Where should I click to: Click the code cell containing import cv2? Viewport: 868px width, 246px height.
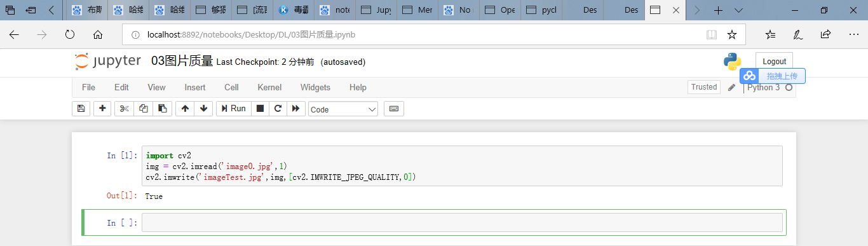pyautogui.click(x=462, y=166)
